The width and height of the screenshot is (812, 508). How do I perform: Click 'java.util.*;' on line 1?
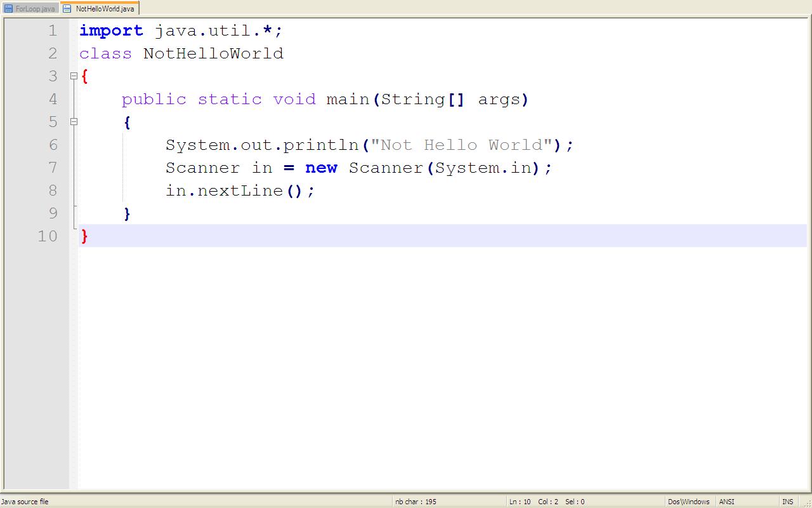pos(219,30)
